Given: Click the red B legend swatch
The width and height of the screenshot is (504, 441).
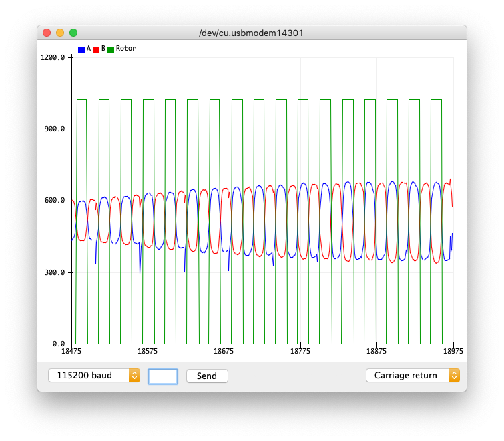Looking at the screenshot, I should click(x=95, y=49).
